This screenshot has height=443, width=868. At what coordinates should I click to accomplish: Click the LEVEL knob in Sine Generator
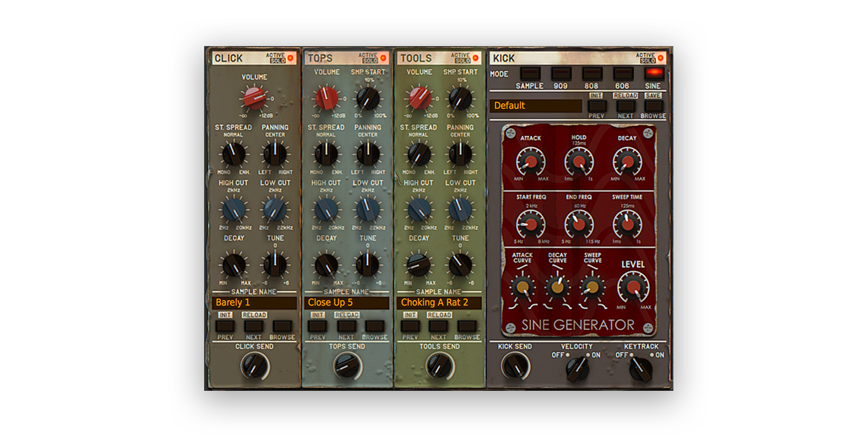tap(633, 287)
